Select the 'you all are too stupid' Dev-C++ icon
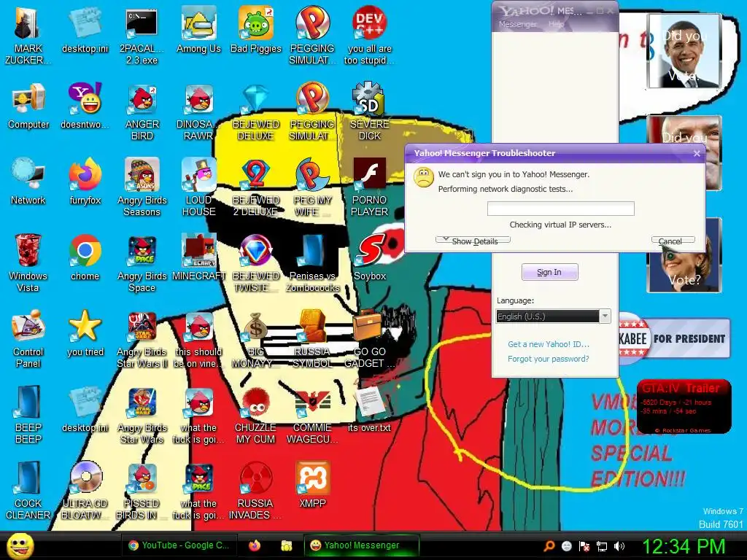This screenshot has width=747, height=560. pos(370,35)
